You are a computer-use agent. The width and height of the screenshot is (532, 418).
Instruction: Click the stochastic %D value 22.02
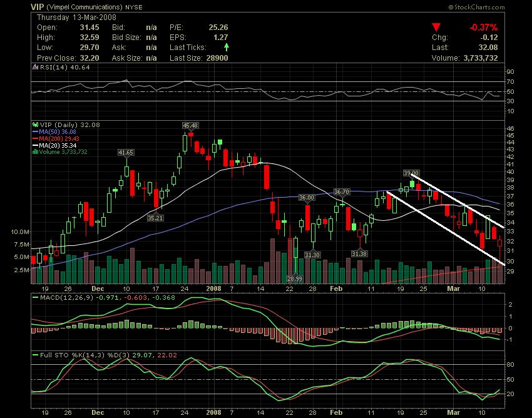pos(168,355)
